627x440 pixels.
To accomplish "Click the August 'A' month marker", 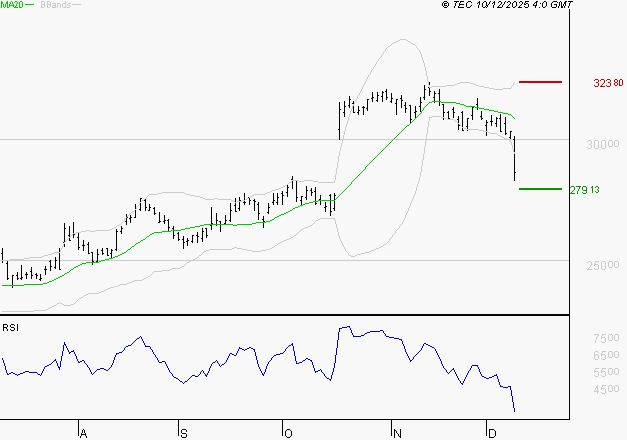I will click(x=83, y=434).
